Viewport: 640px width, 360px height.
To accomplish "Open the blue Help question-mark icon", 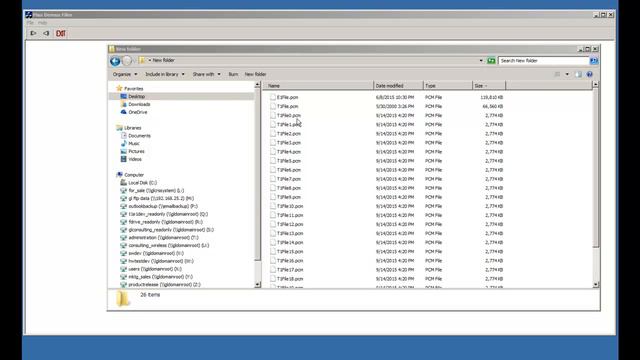I will coord(589,74).
